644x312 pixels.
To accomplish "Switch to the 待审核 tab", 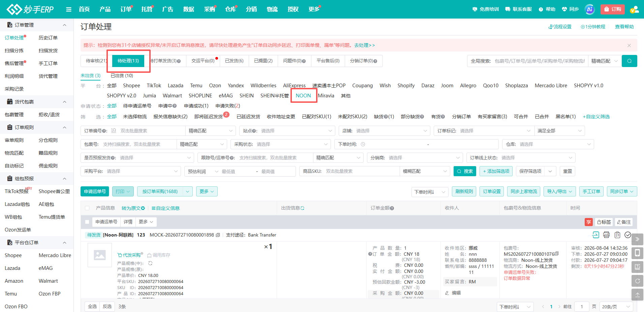I will 96,61.
